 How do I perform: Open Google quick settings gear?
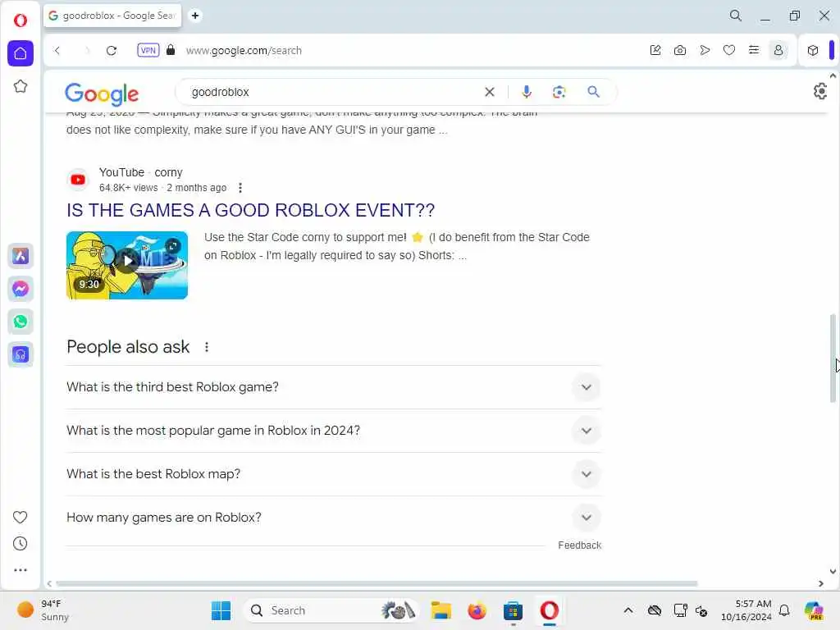[820, 92]
